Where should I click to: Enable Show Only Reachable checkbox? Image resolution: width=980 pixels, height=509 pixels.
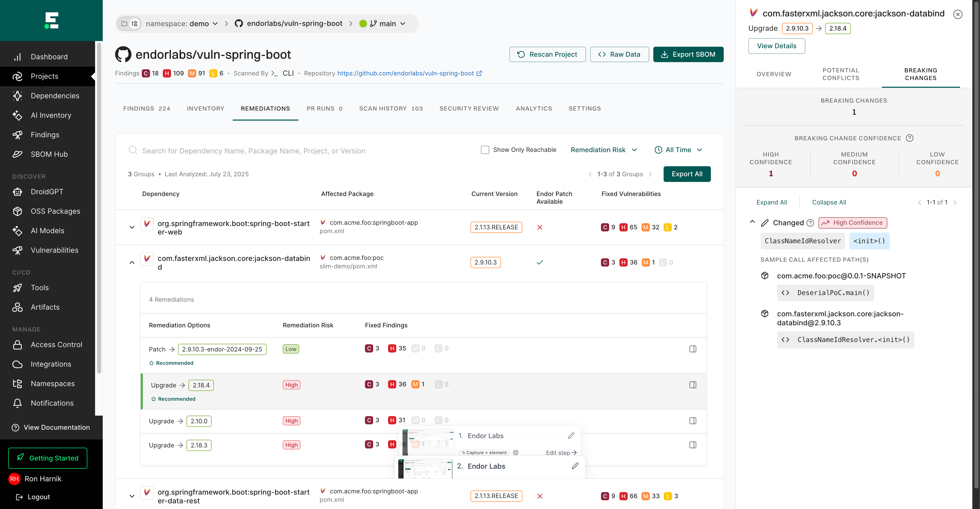point(485,150)
